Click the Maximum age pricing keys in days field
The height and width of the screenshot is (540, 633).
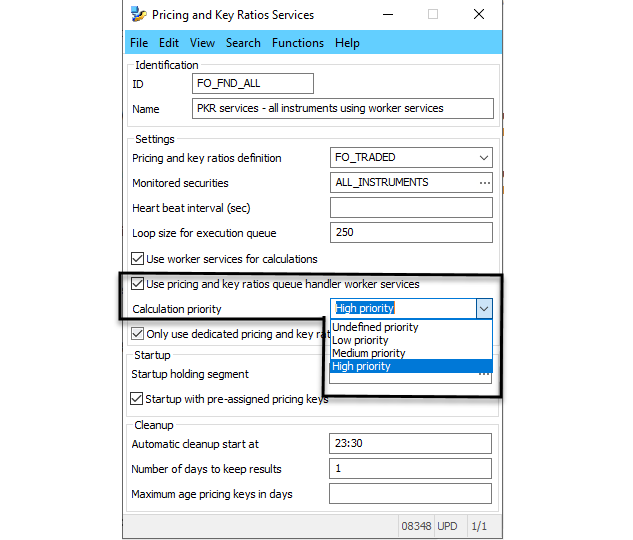pyautogui.click(x=410, y=494)
